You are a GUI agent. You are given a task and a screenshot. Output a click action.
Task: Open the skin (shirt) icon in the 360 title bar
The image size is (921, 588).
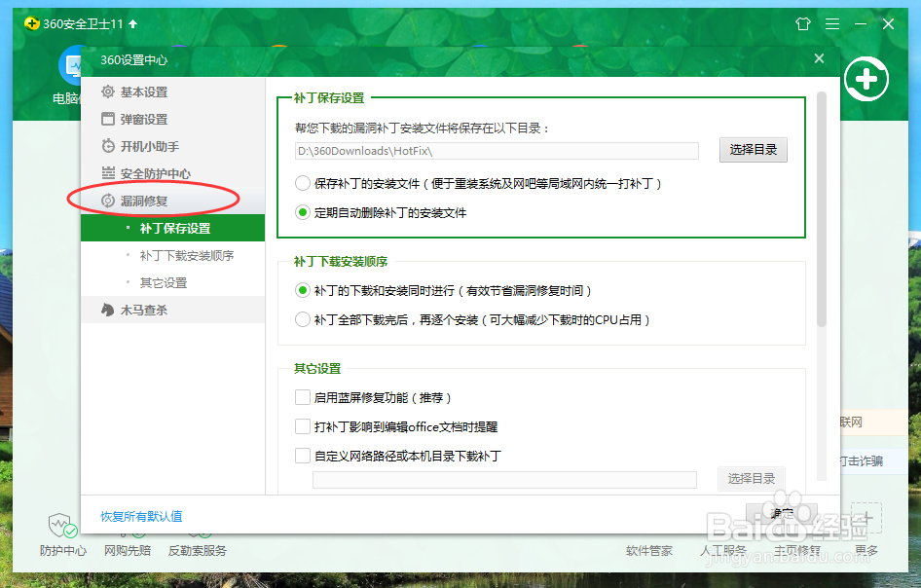(802, 24)
